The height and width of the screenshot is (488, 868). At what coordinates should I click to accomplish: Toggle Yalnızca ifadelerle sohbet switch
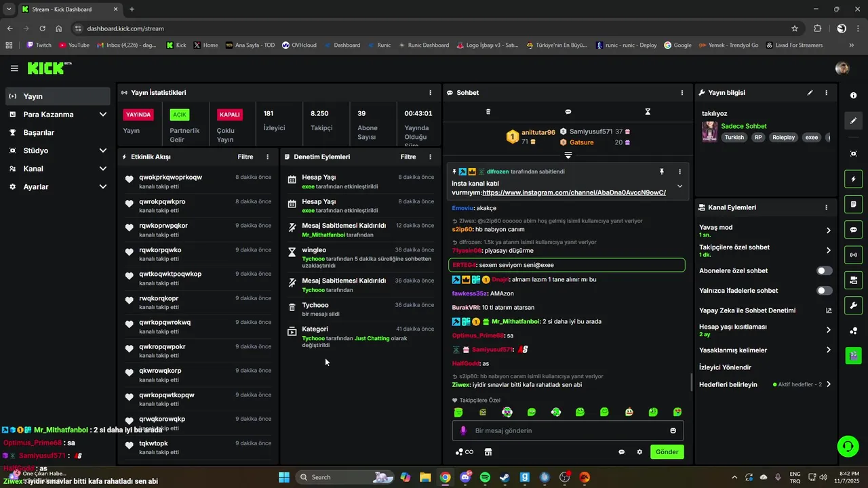point(825,291)
